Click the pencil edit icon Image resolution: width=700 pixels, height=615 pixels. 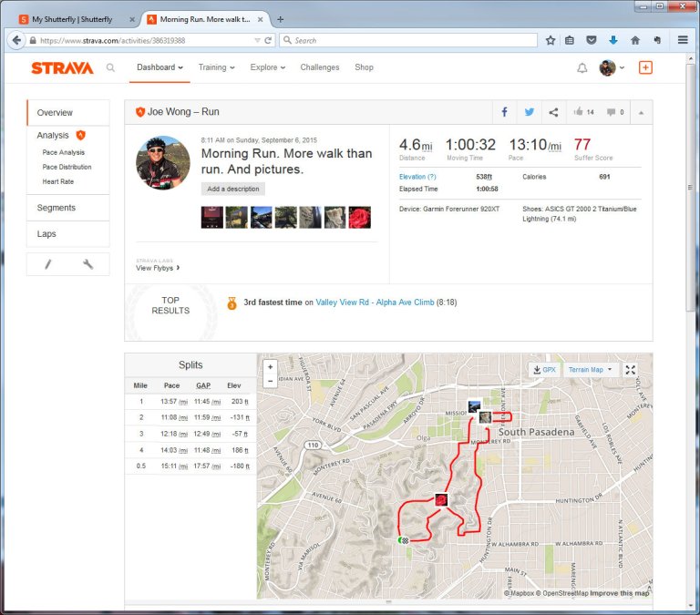point(47,264)
